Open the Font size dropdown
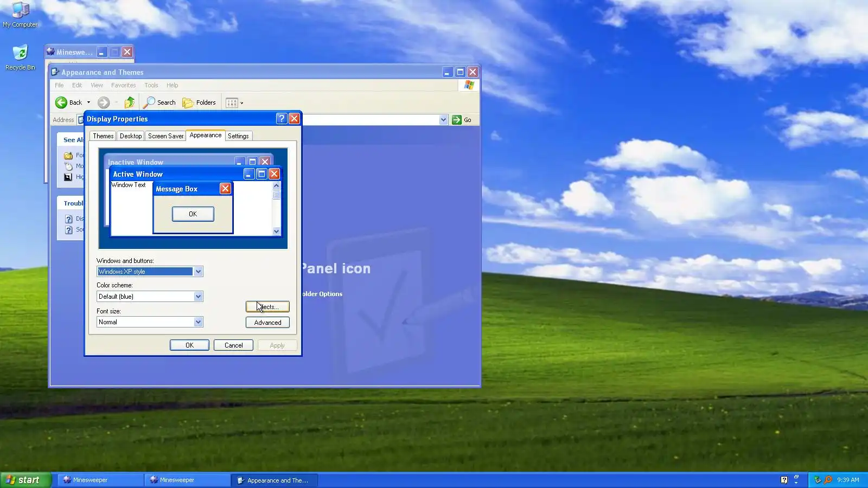Image resolution: width=868 pixels, height=488 pixels. (x=199, y=322)
